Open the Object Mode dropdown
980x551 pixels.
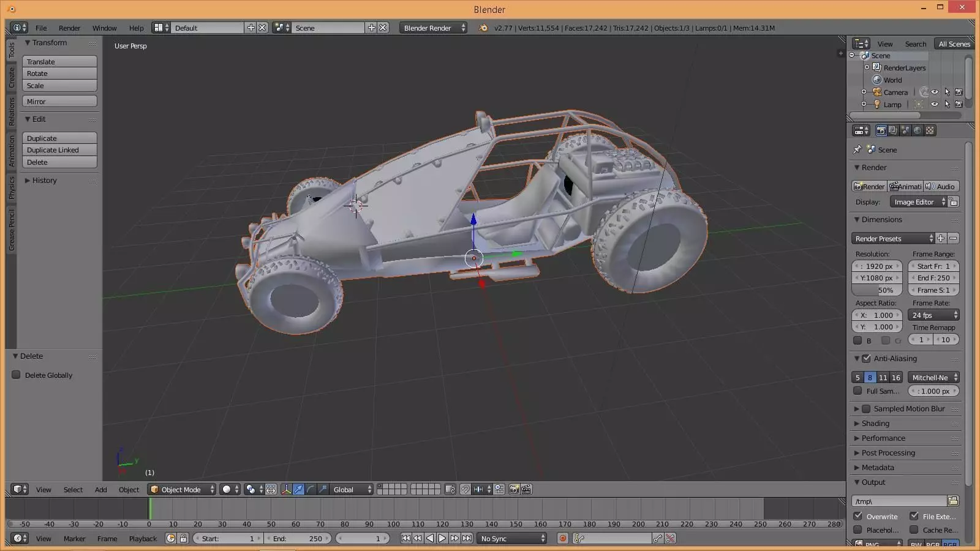tap(182, 489)
